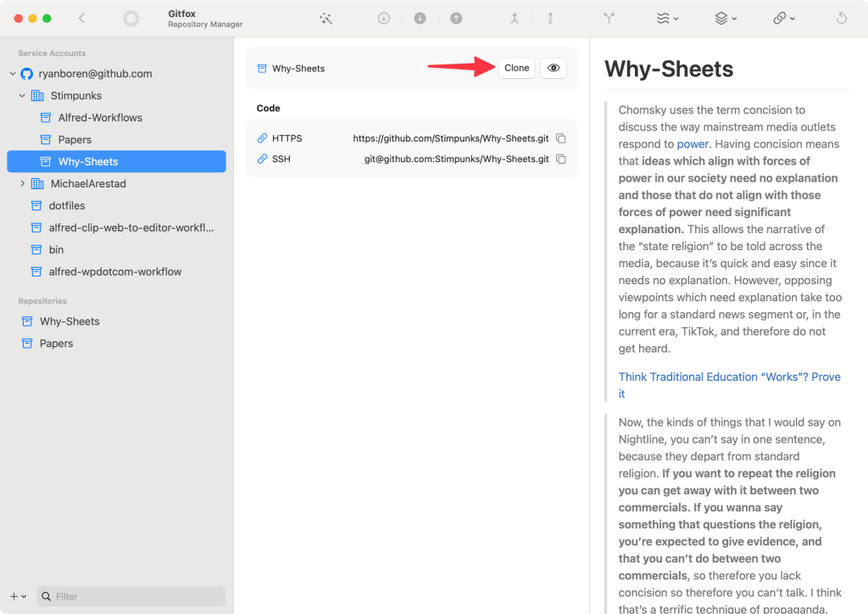Click the Code section label

[269, 109]
